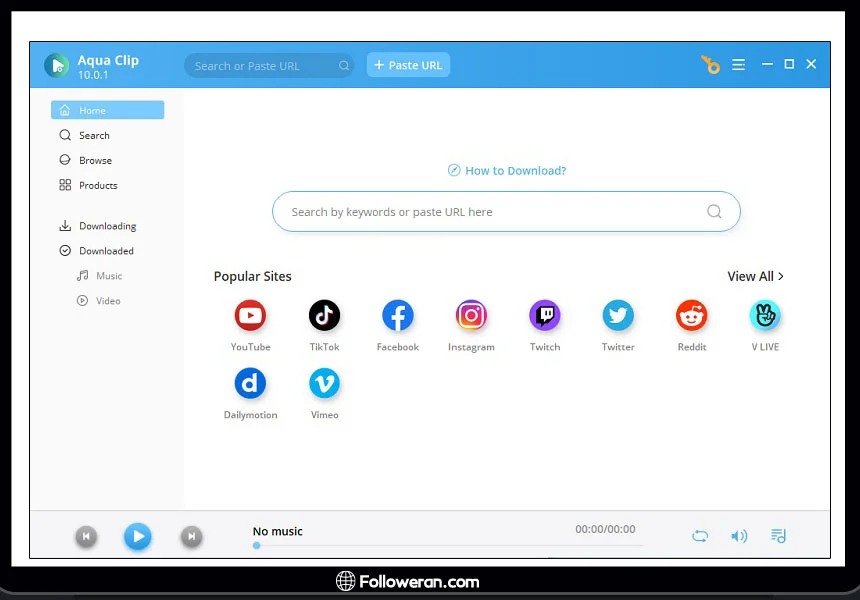Expand View All popular sites
Image resolution: width=860 pixels, height=600 pixels.
click(x=755, y=276)
